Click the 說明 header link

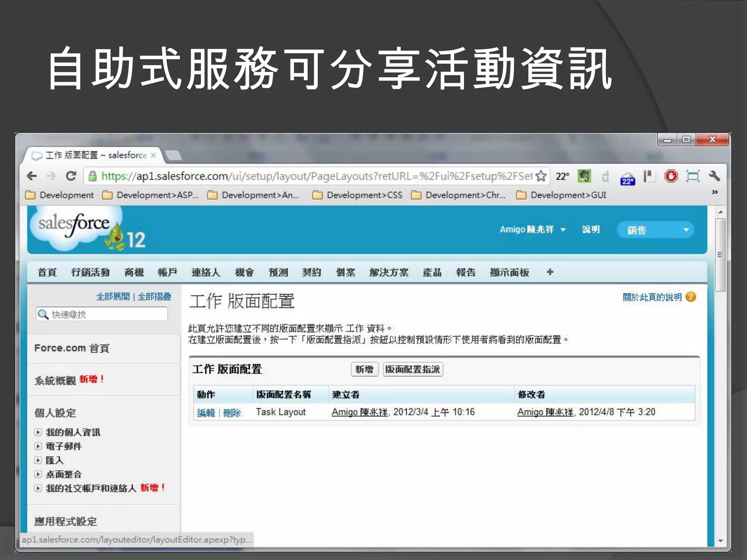(591, 229)
